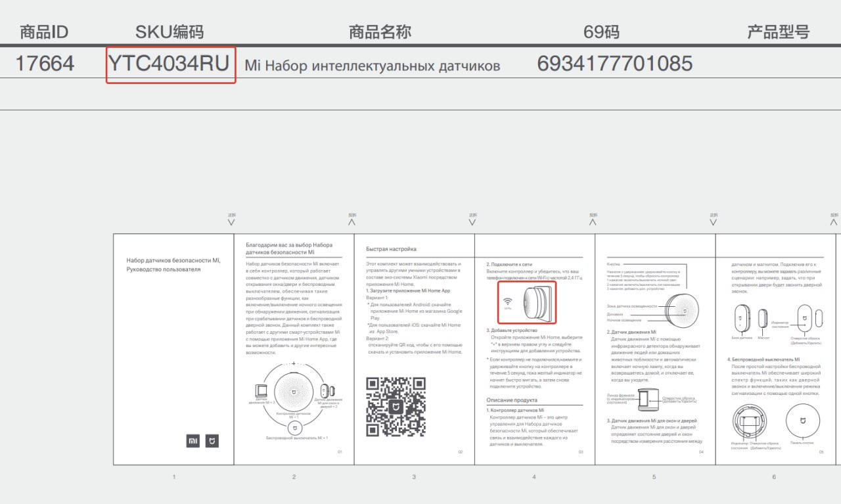841x504 pixels.
Task: Click the Панель кнопок label
Action: [802, 444]
